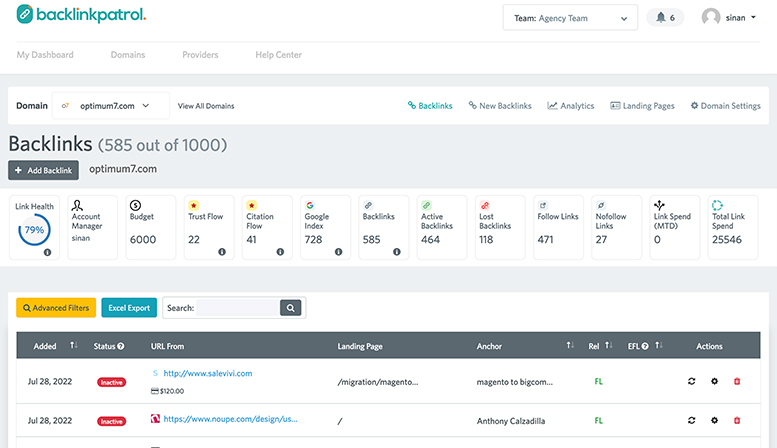Click the EFL column help icon
Image resolution: width=777 pixels, height=448 pixels.
(x=645, y=346)
